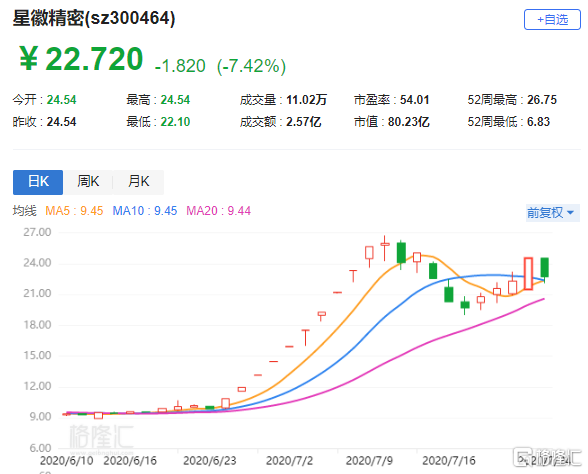
Task: Click the current price ¥22.720
Action: 81,59
